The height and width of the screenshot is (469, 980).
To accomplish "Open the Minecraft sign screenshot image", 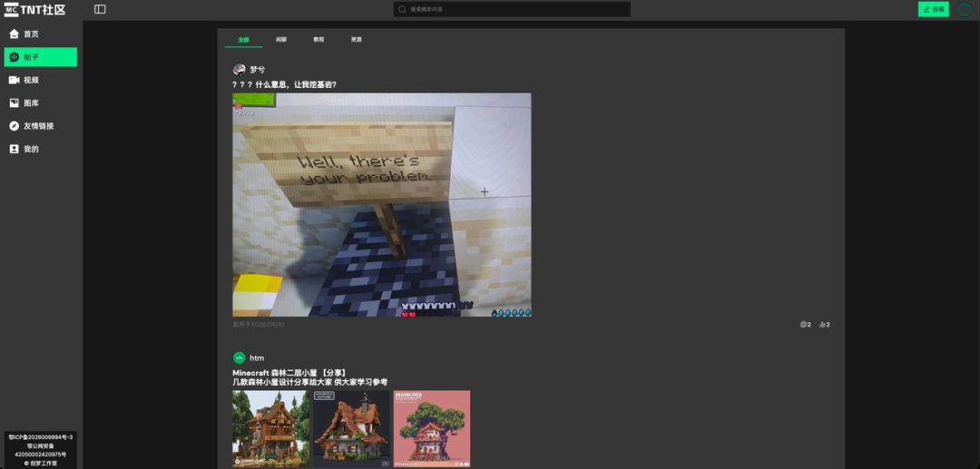I will pos(382,205).
